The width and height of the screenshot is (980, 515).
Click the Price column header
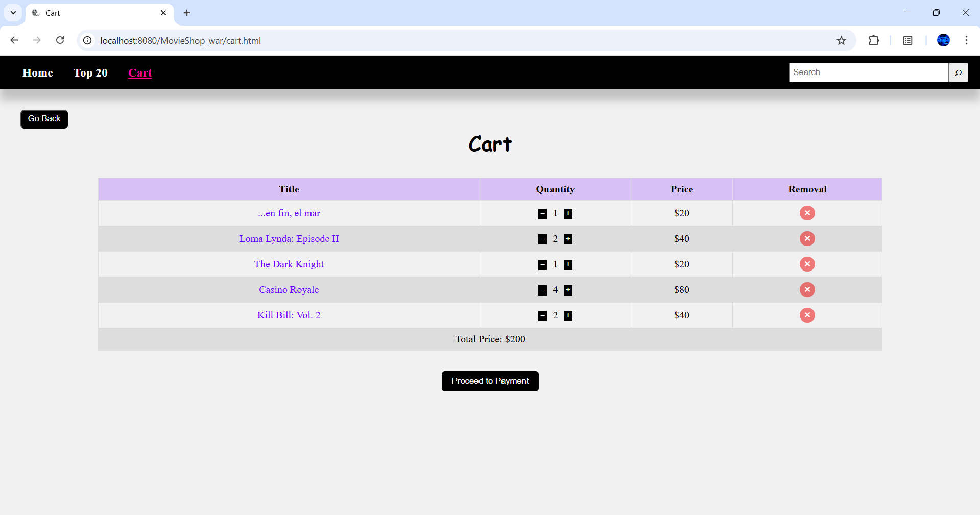click(x=682, y=189)
